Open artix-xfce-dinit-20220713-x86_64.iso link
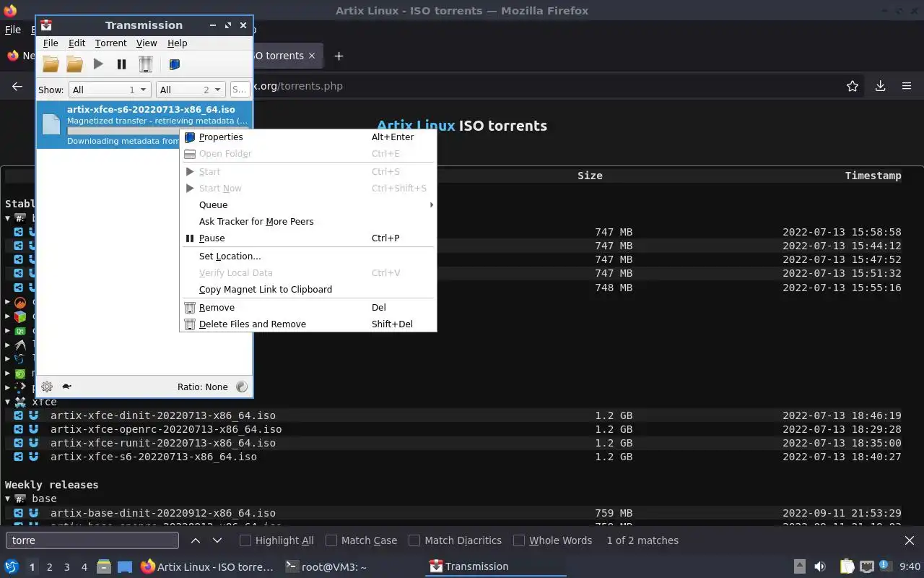 click(x=162, y=415)
